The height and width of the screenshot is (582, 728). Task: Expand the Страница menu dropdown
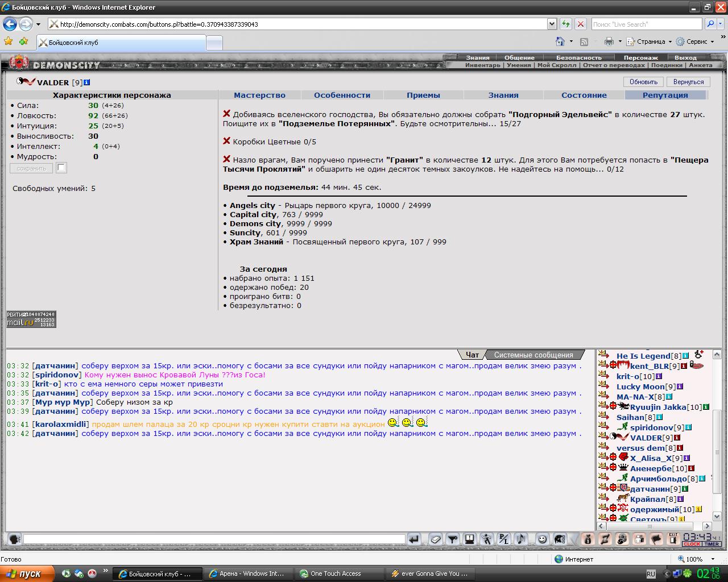coord(670,41)
